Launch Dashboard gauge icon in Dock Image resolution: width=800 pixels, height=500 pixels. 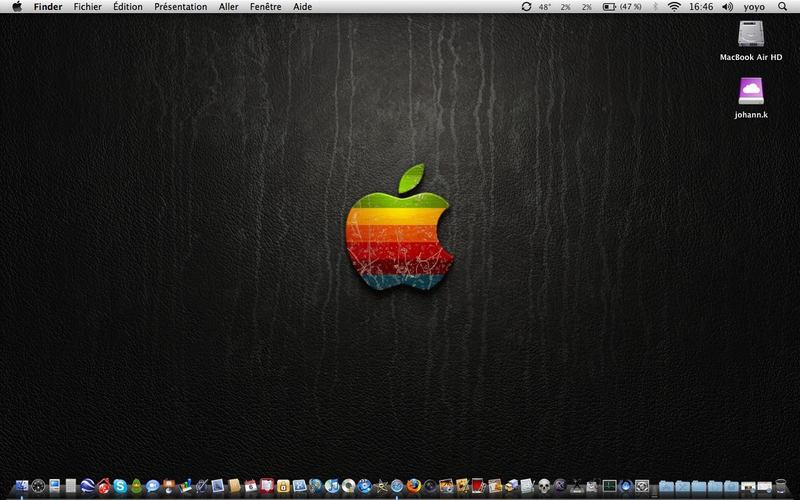coord(38,486)
